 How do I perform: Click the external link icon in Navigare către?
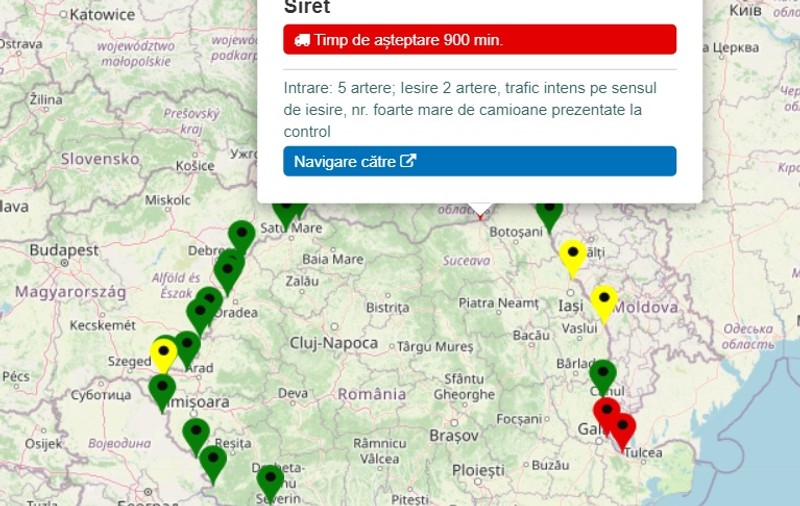pos(408,161)
